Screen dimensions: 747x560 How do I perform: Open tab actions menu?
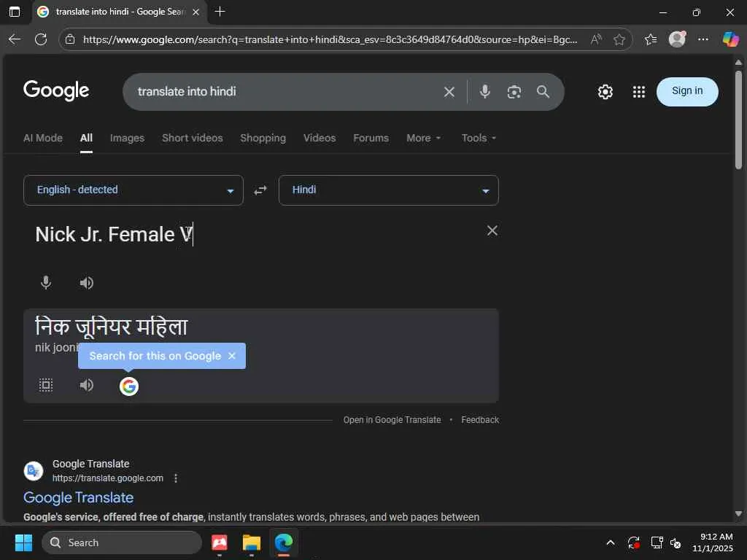(x=15, y=12)
